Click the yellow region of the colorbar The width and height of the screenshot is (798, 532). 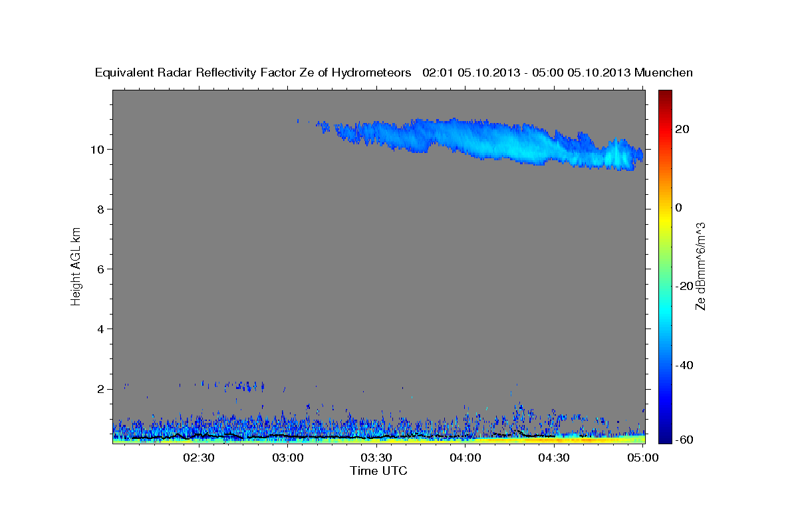pos(665,219)
